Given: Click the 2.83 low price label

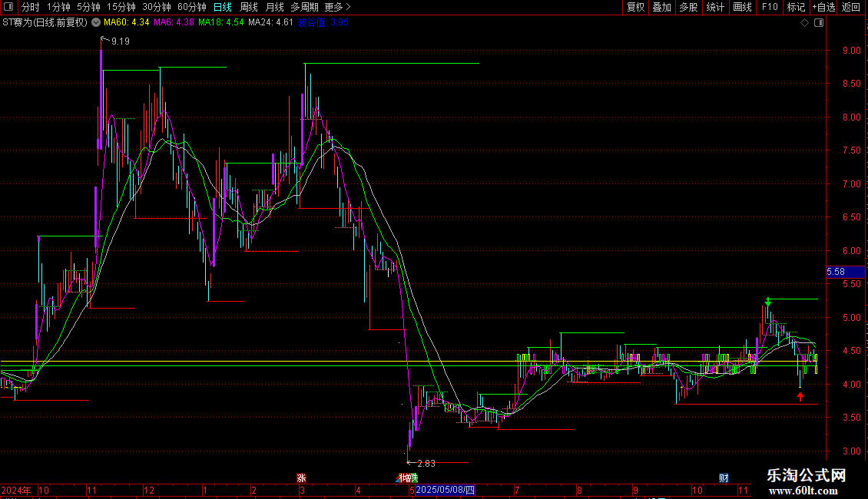Looking at the screenshot, I should click(x=426, y=464).
